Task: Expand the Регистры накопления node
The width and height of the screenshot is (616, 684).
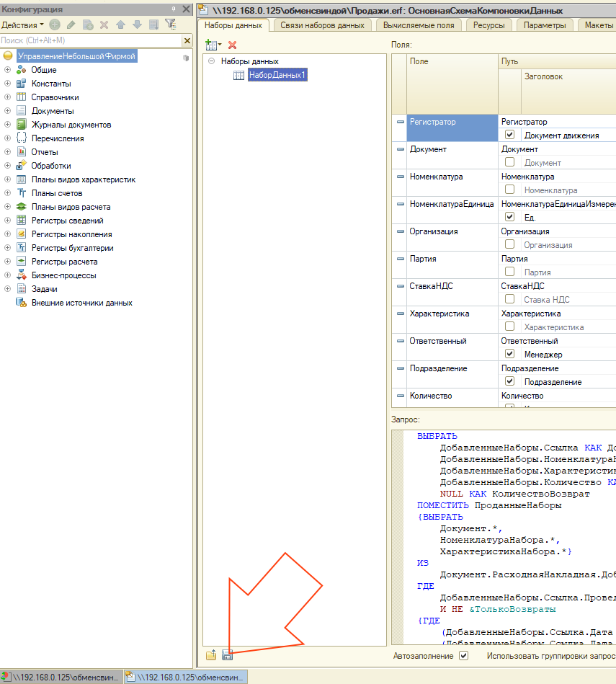Action: [x=7, y=234]
